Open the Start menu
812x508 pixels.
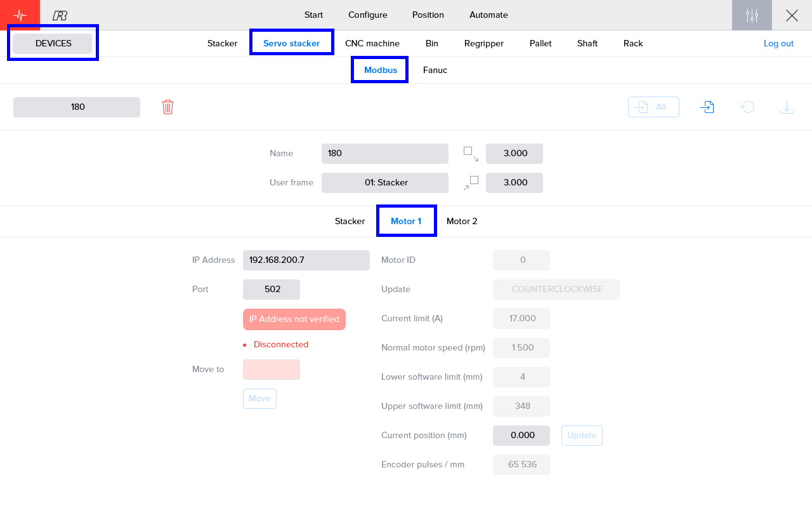tap(313, 15)
